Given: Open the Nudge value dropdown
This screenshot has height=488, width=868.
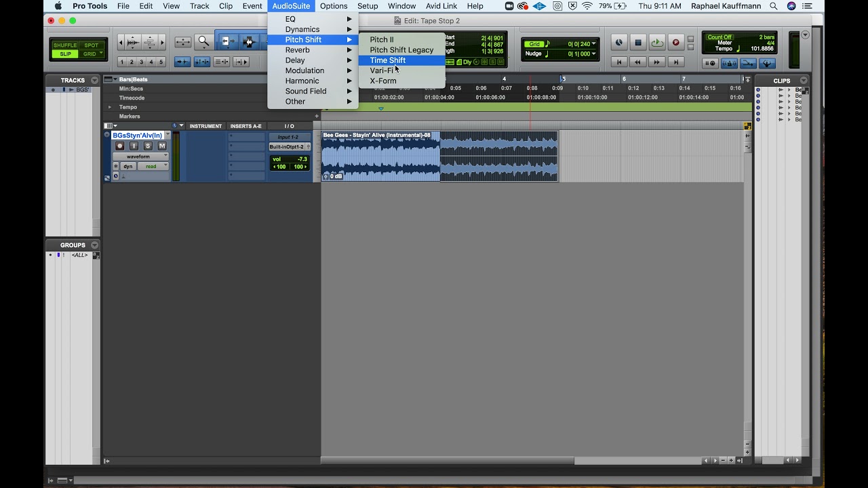Looking at the screenshot, I should [x=594, y=54].
